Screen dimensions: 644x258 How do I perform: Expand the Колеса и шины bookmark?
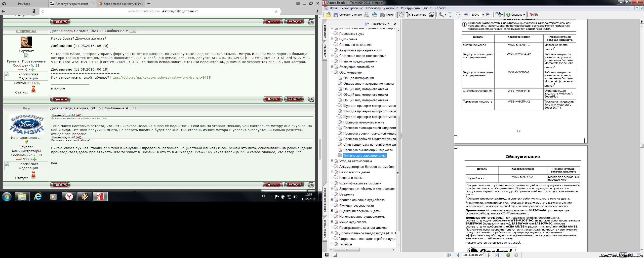[332, 177]
